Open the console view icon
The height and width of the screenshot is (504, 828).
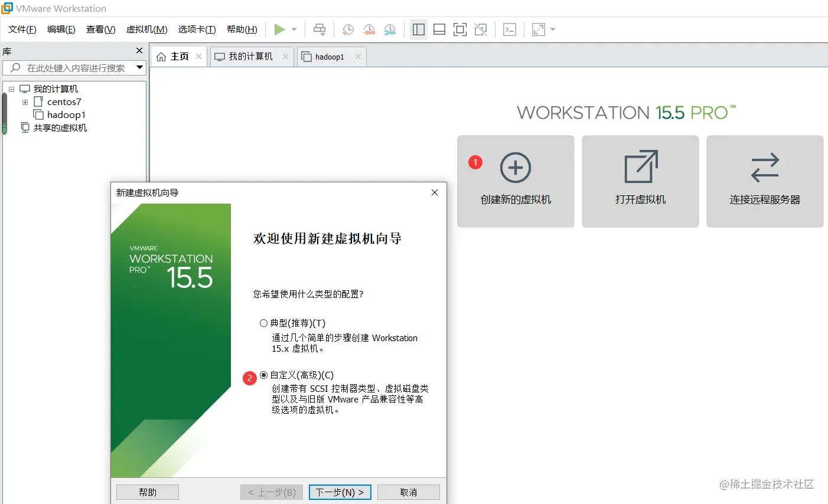(510, 30)
